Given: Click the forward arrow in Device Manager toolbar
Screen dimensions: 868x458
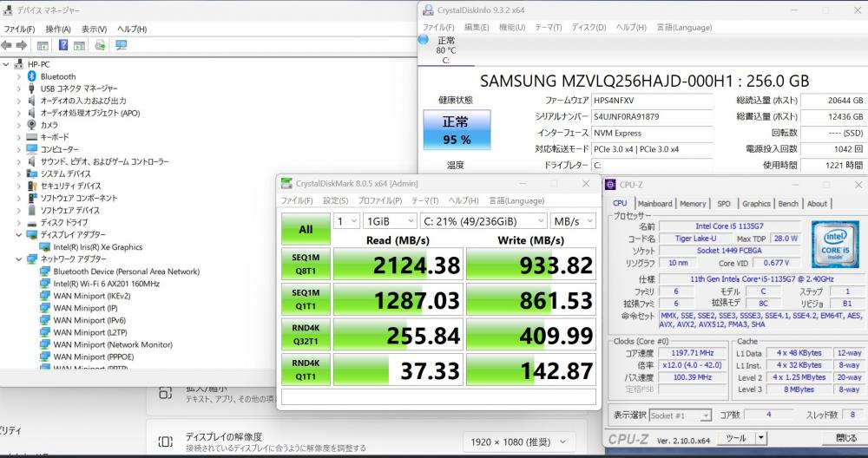Looking at the screenshot, I should click(22, 45).
